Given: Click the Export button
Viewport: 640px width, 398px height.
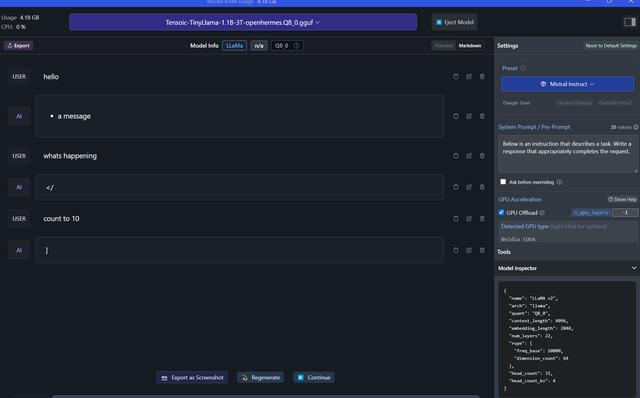Looking at the screenshot, I should [x=18, y=46].
